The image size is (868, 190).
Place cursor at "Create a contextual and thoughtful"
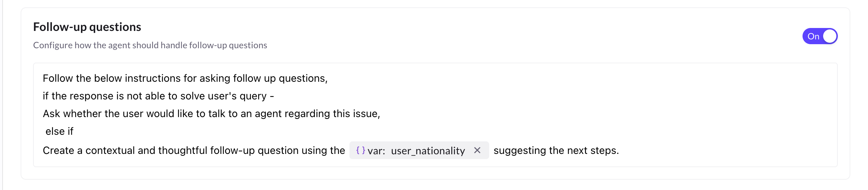click(x=125, y=151)
